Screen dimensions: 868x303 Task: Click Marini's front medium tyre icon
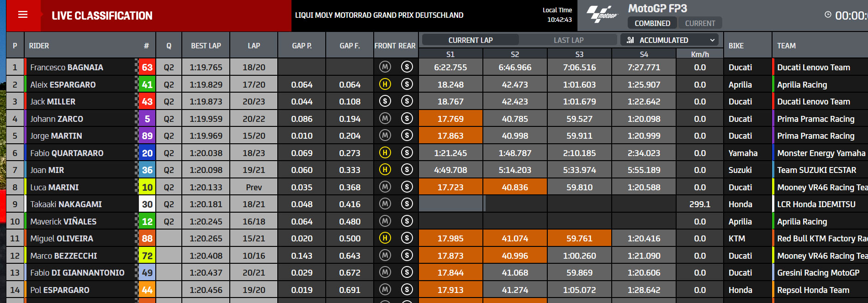(x=385, y=187)
